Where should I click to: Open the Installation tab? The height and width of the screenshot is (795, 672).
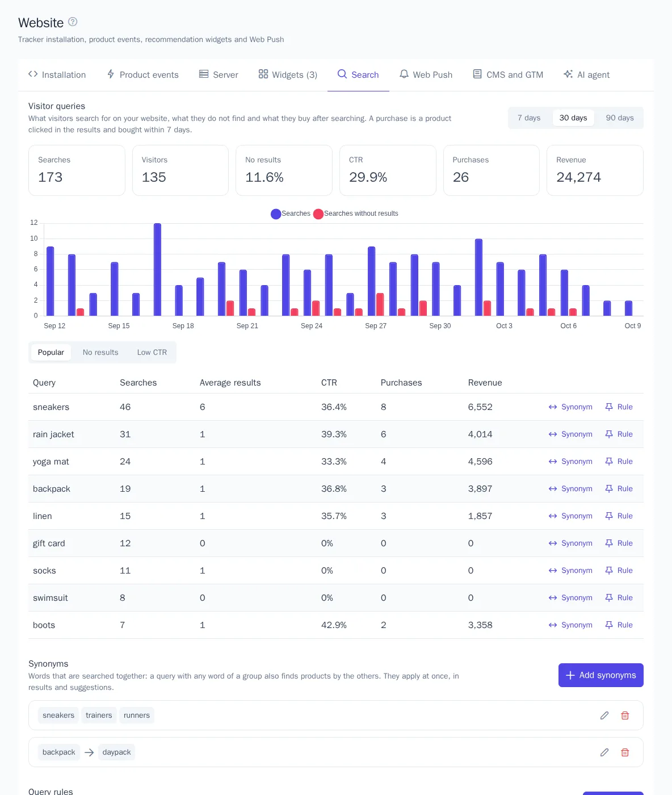click(x=57, y=74)
